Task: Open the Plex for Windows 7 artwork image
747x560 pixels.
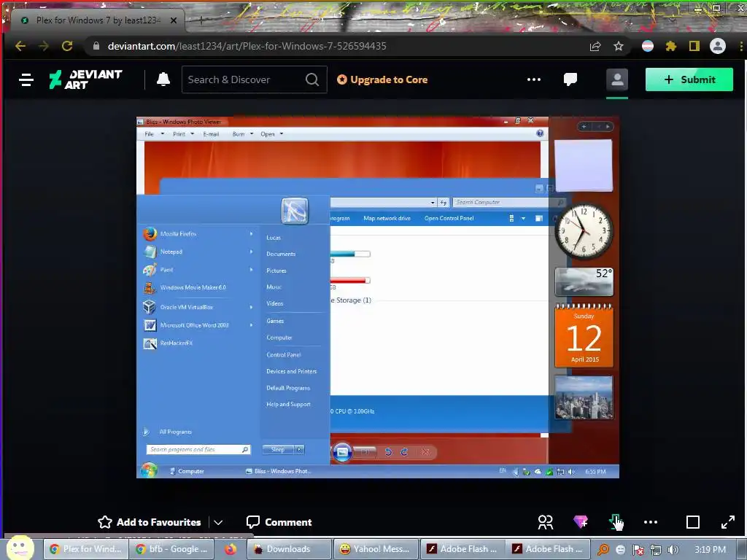Action: click(x=378, y=297)
